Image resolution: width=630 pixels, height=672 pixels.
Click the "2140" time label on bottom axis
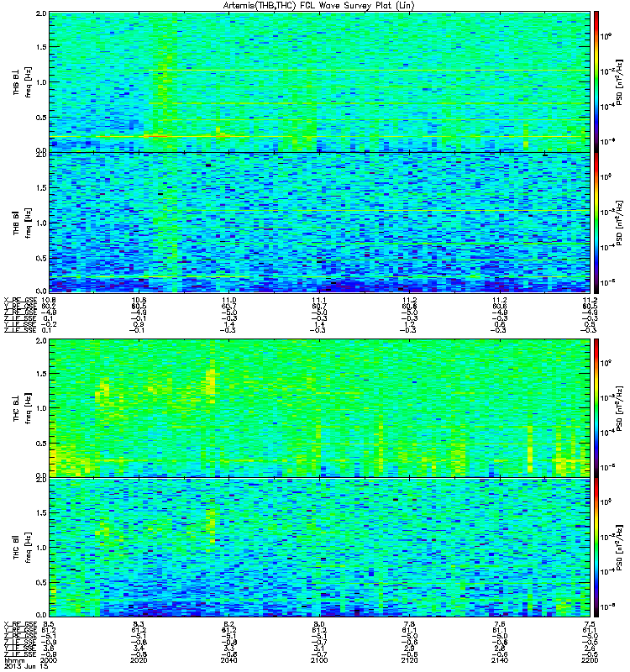(x=499, y=660)
